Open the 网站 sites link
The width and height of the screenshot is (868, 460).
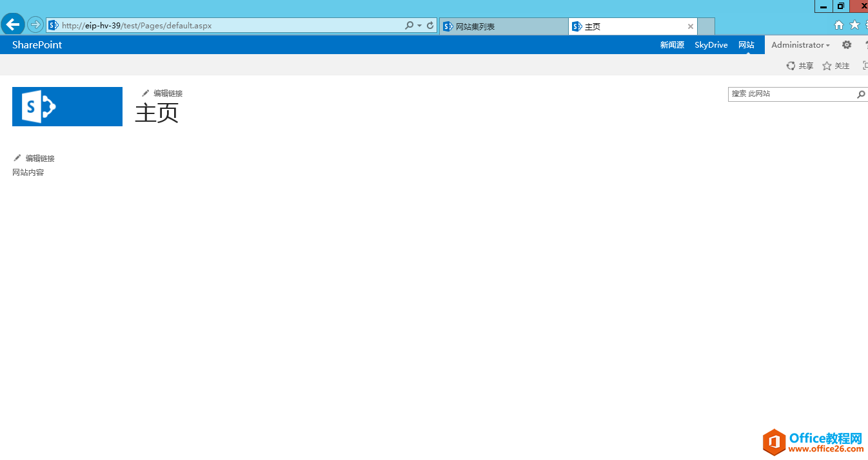coord(747,45)
